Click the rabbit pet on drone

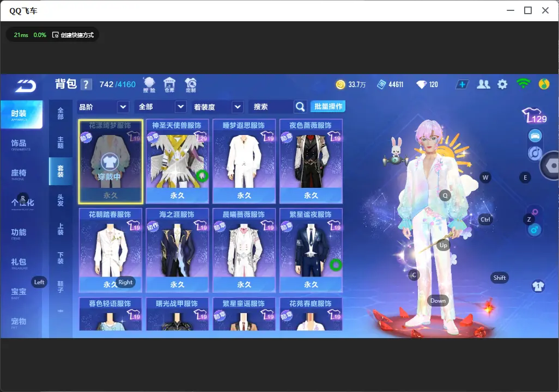point(396,152)
